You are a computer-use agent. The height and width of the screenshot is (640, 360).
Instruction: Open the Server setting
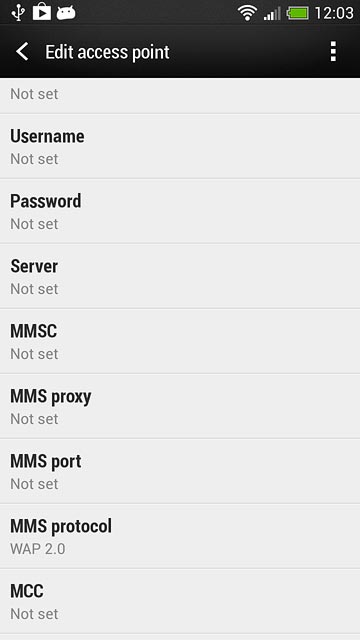click(x=180, y=276)
